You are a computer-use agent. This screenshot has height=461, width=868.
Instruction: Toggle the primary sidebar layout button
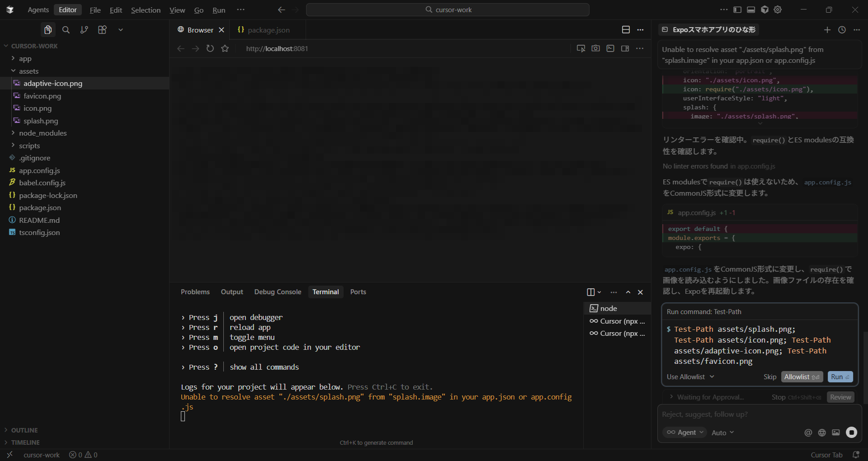(x=737, y=9)
